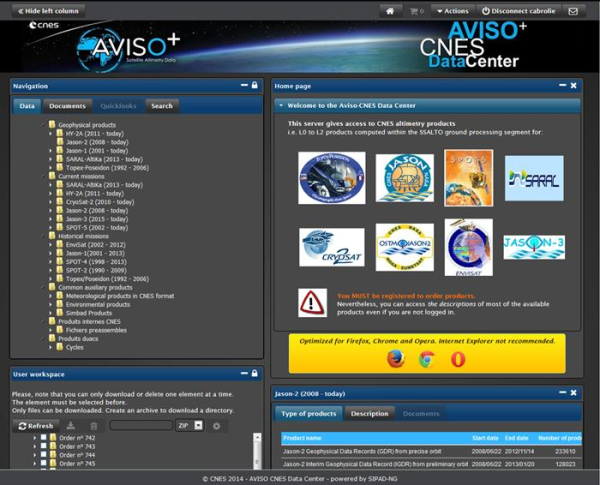Click the Topex-Poseidon mission logo
Image resolution: width=600 pixels, height=485 pixels.
(332, 178)
